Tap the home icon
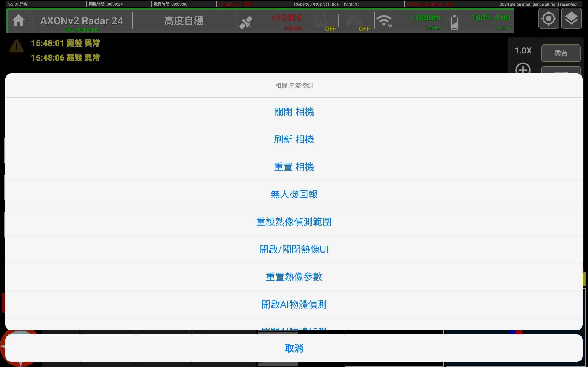Image resolution: width=588 pixels, height=367 pixels. point(18,20)
